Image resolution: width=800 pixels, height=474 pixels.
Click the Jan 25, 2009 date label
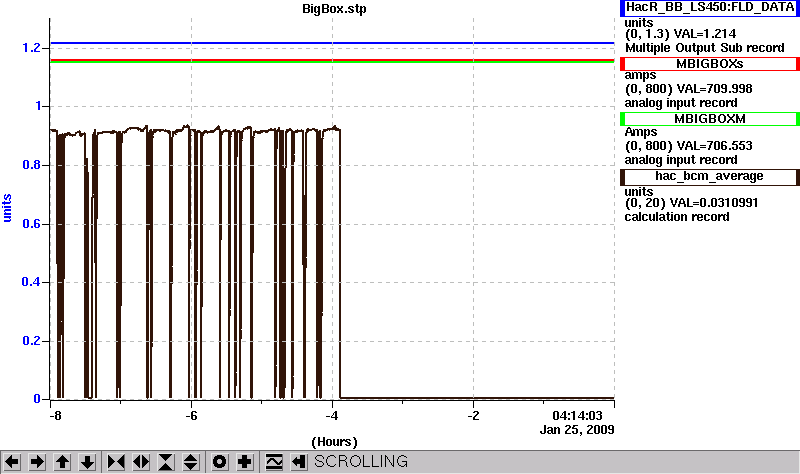click(577, 430)
